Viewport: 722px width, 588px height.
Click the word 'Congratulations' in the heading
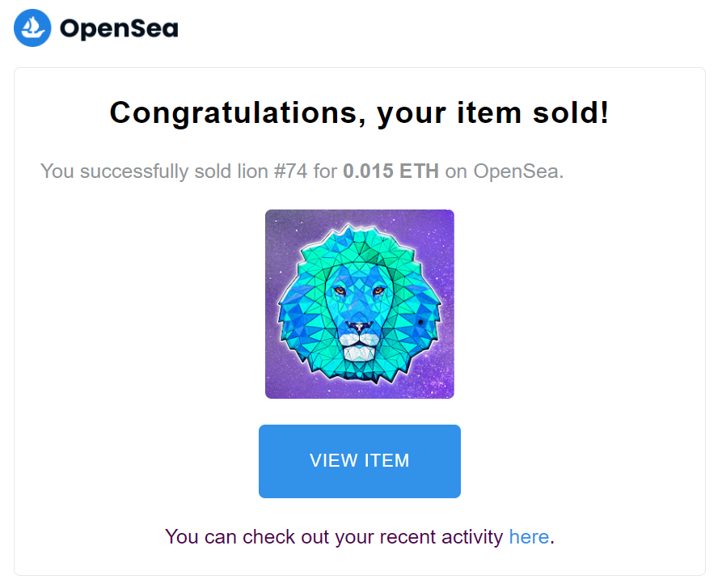pos(238,113)
